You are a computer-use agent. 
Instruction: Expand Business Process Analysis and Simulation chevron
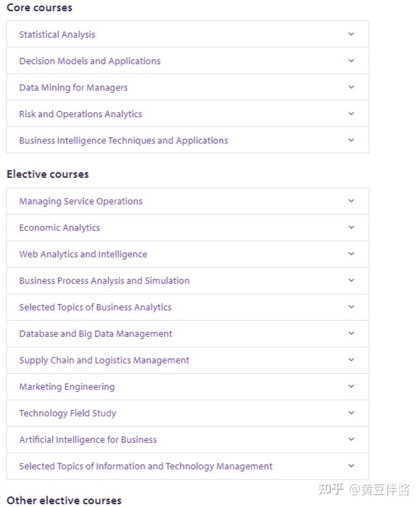(351, 281)
